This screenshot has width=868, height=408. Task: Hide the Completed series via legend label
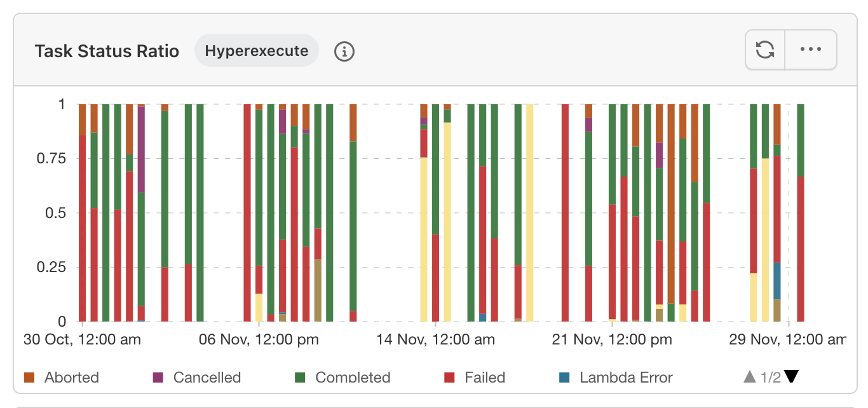tap(353, 377)
